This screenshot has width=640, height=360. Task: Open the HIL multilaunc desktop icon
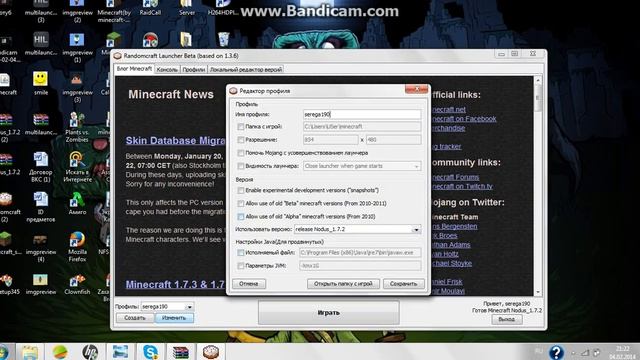pyautogui.click(x=40, y=44)
